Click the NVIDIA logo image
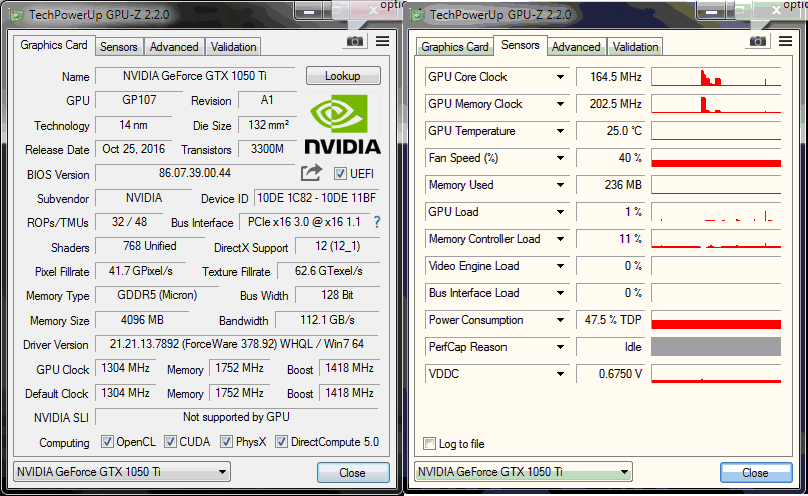 342,124
